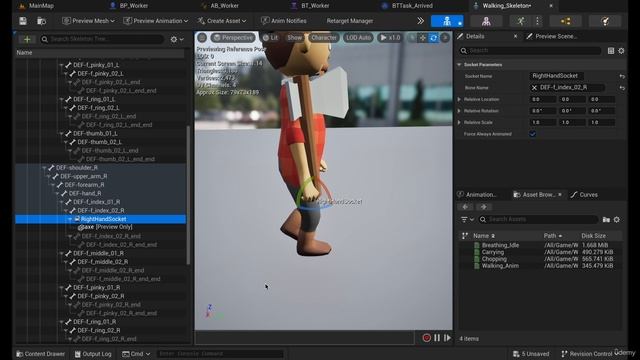Open the viewport Show menu
640x360 pixels.
[294, 38]
